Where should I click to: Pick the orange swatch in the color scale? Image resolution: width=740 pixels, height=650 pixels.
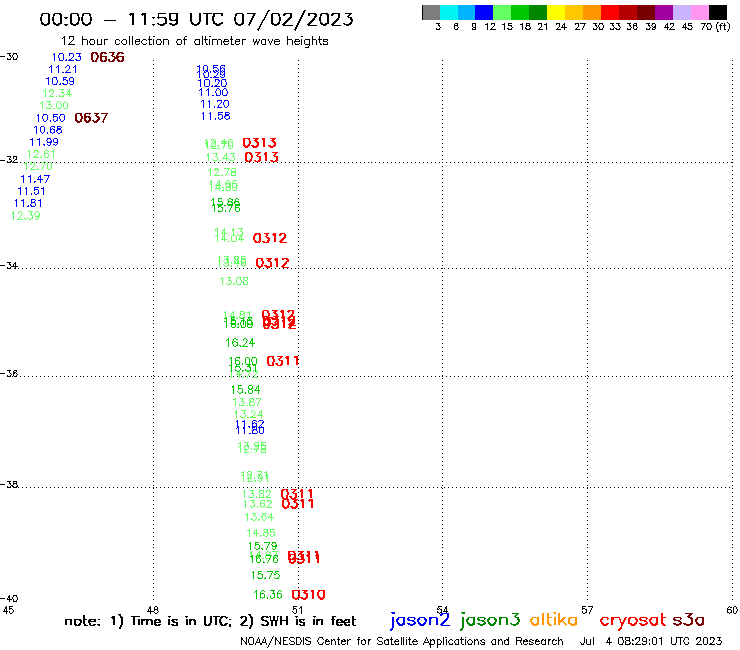click(592, 12)
